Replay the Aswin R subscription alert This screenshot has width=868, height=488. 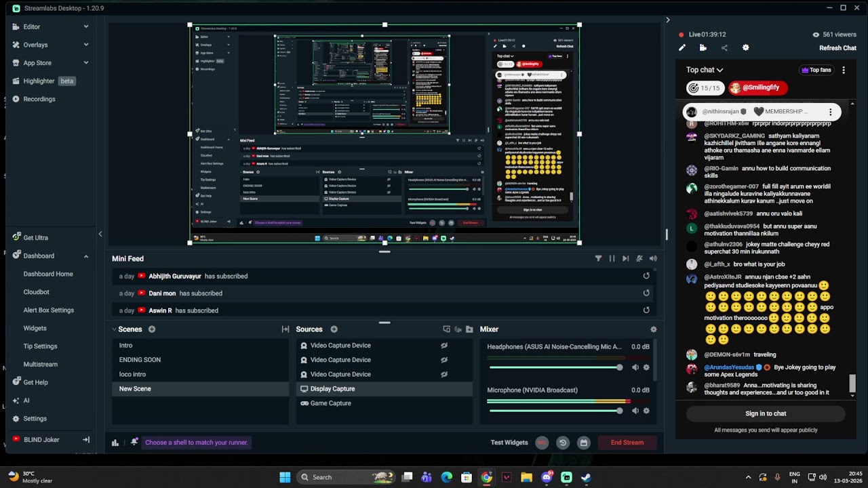click(646, 310)
